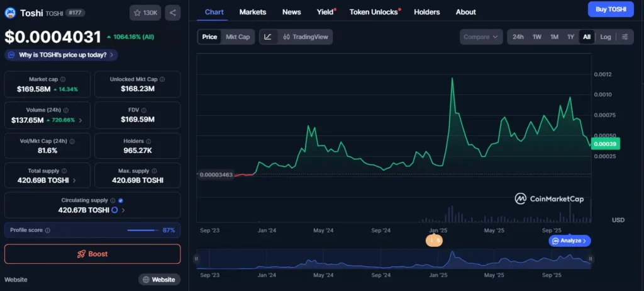Click the 0.00003463 starting price label
Viewport: 644px width, 291px height.
[x=215, y=174]
